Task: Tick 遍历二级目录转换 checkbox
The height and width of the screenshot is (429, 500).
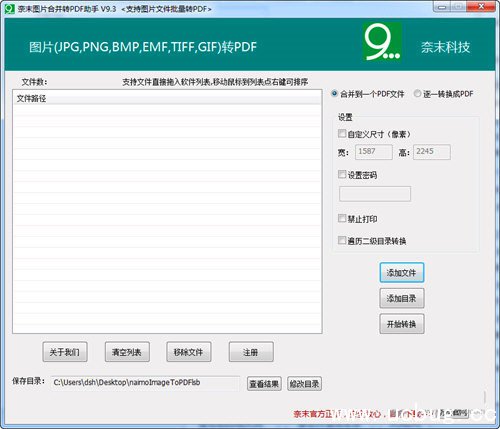Action: [342, 240]
